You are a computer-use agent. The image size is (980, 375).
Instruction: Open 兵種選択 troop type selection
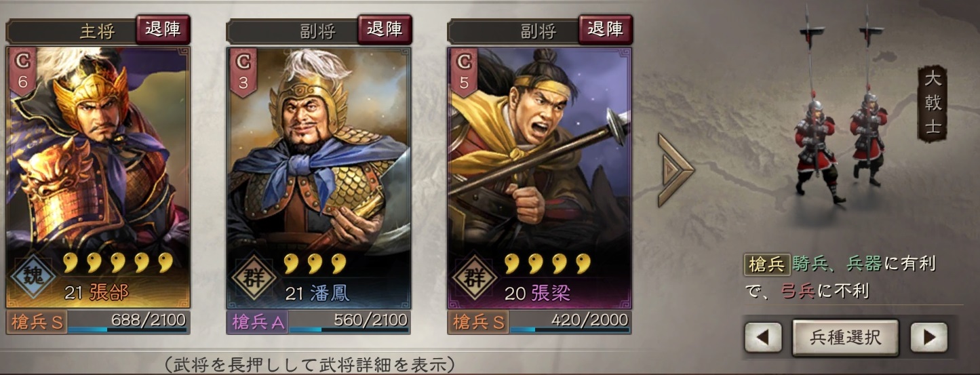point(845,338)
